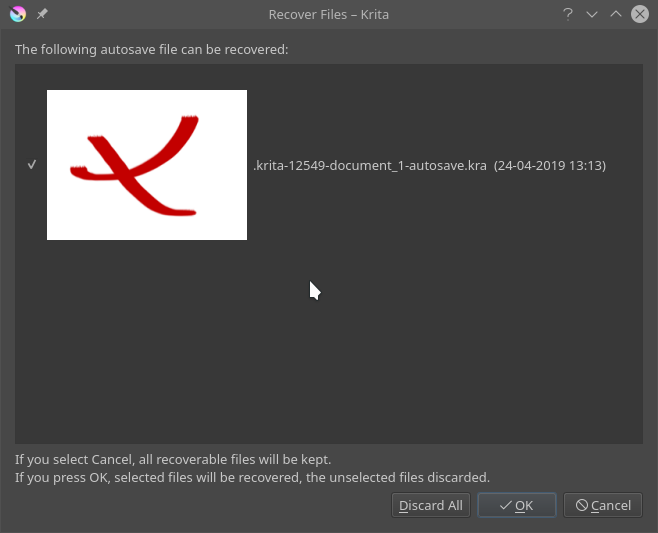Click the "following autosave file" header label

tap(151, 49)
